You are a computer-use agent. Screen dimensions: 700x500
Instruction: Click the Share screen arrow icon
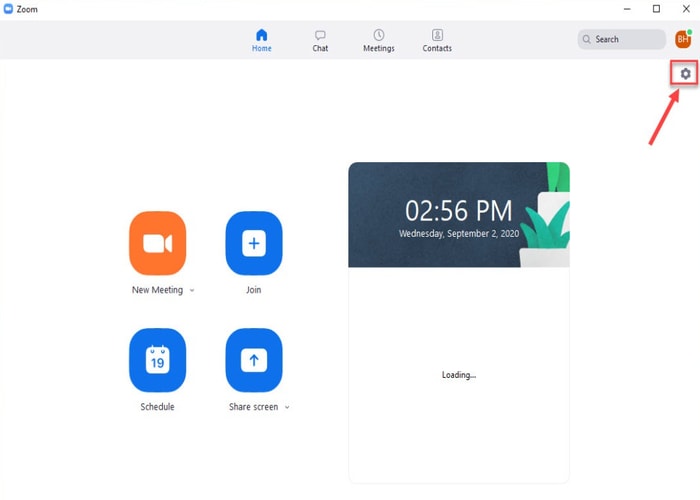[254, 360]
